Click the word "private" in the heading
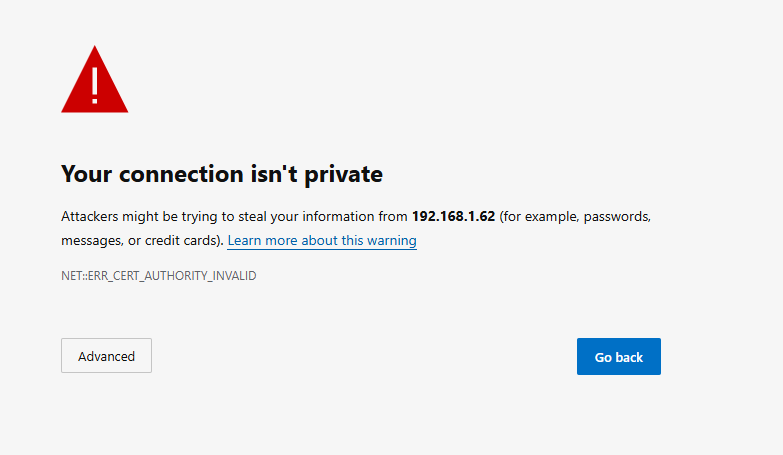783x455 pixels. [341, 174]
